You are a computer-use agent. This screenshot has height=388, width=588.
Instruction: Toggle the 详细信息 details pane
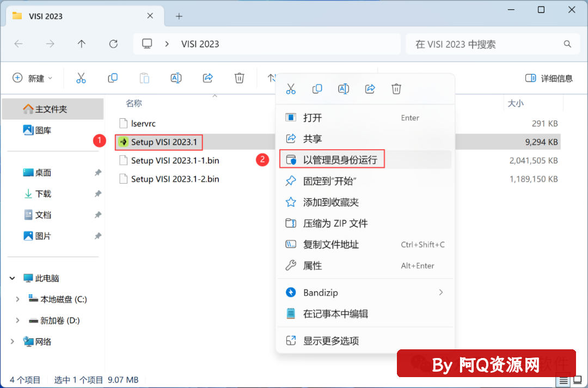pos(549,78)
